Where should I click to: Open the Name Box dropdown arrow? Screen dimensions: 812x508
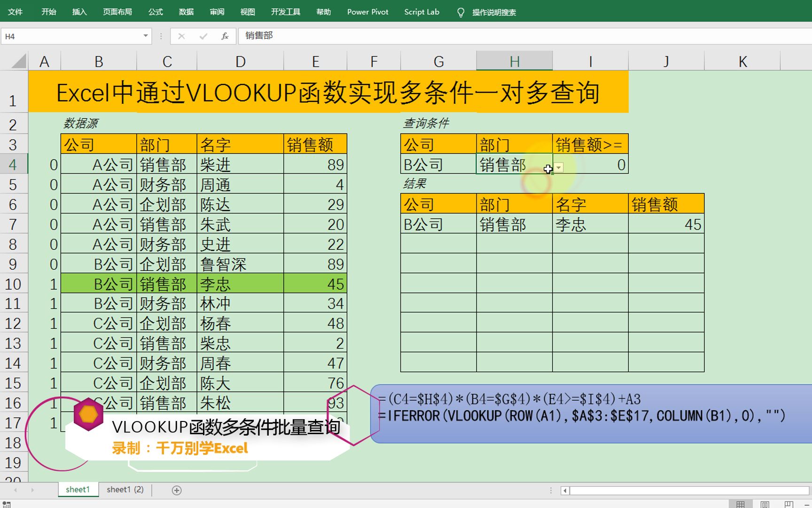pyautogui.click(x=145, y=36)
